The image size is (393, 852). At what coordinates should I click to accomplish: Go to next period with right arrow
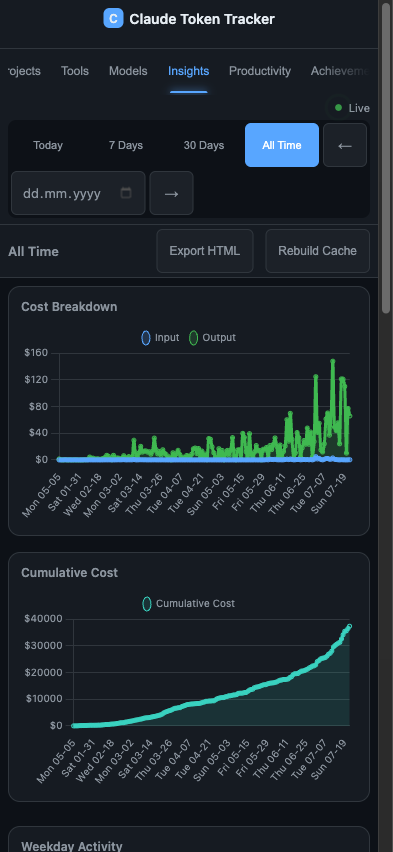tap(171, 193)
